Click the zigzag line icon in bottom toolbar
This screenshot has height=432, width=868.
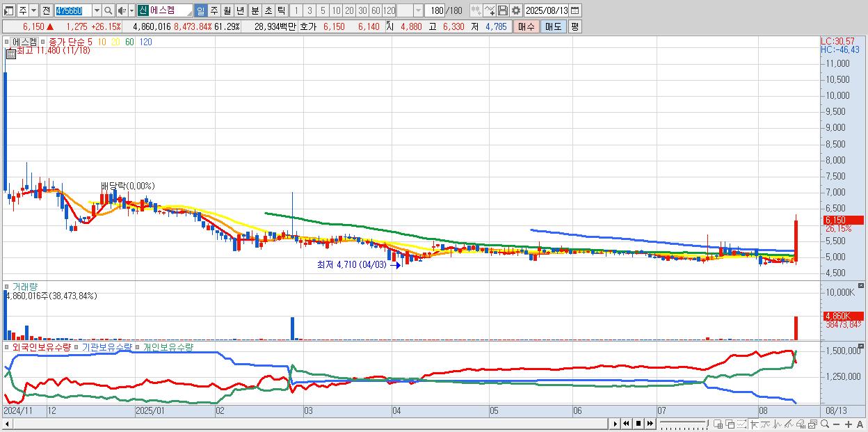tap(778, 424)
